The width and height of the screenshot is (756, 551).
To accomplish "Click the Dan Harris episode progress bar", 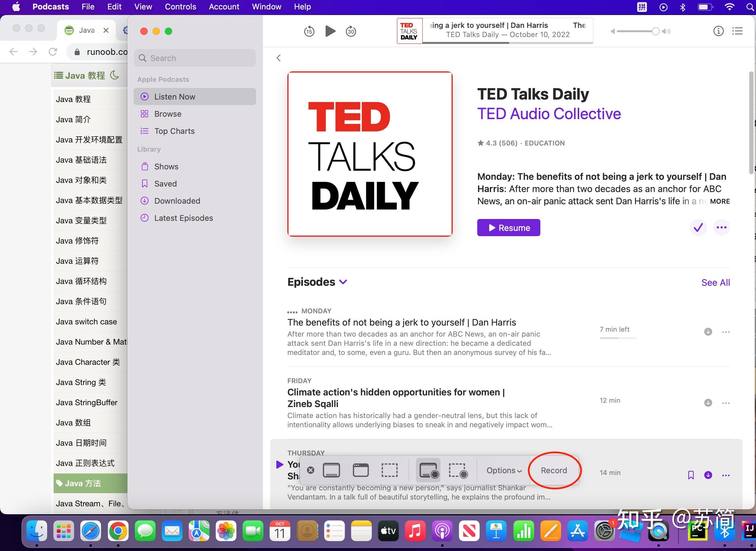I will tap(618, 338).
